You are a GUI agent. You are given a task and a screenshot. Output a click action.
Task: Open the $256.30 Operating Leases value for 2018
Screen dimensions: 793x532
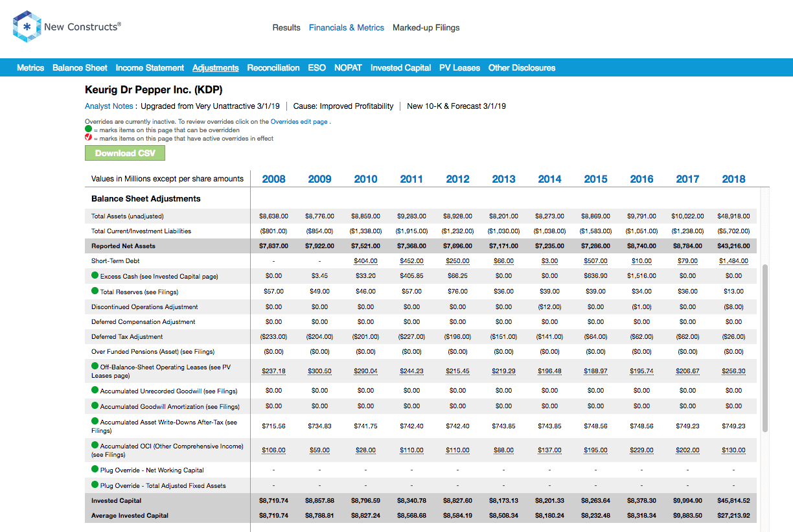pos(734,371)
